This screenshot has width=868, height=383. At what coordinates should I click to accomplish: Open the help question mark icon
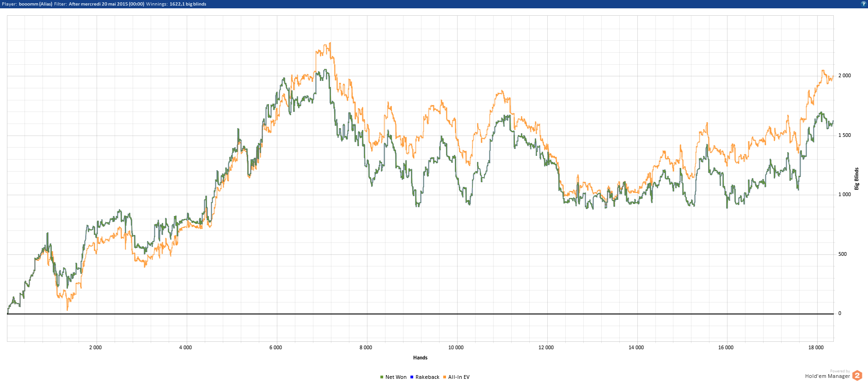863,4
